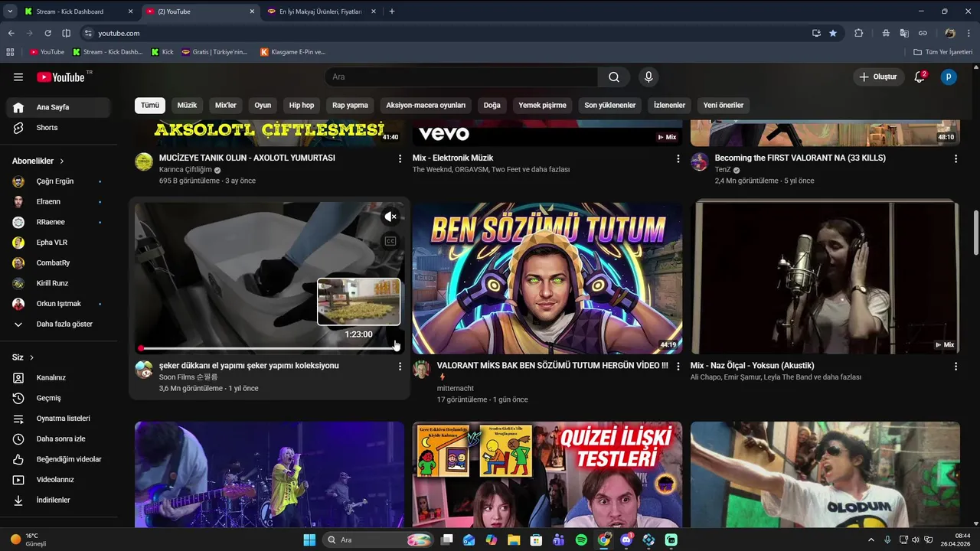Click the YouTube logo
The image size is (980, 551).
(x=61, y=77)
